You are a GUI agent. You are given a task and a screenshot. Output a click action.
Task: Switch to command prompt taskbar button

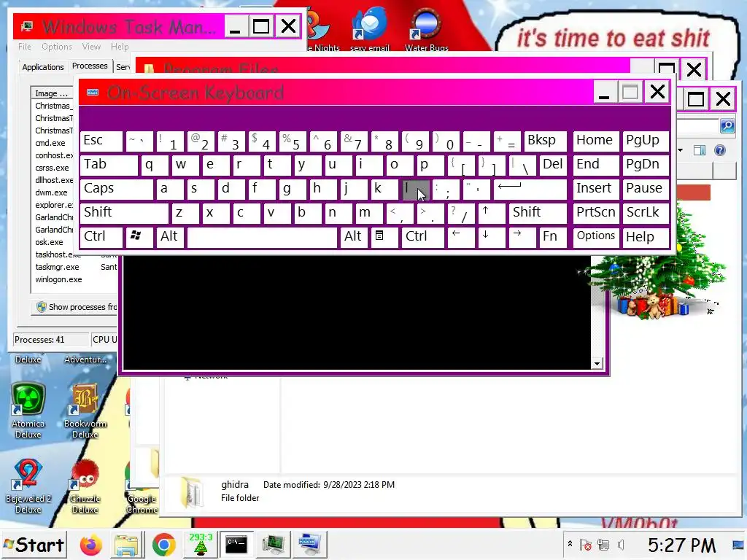click(236, 545)
